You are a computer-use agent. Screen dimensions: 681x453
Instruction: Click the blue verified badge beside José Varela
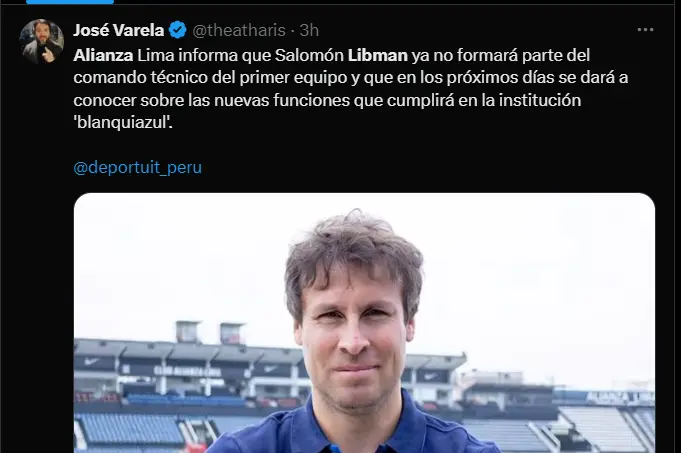click(177, 30)
